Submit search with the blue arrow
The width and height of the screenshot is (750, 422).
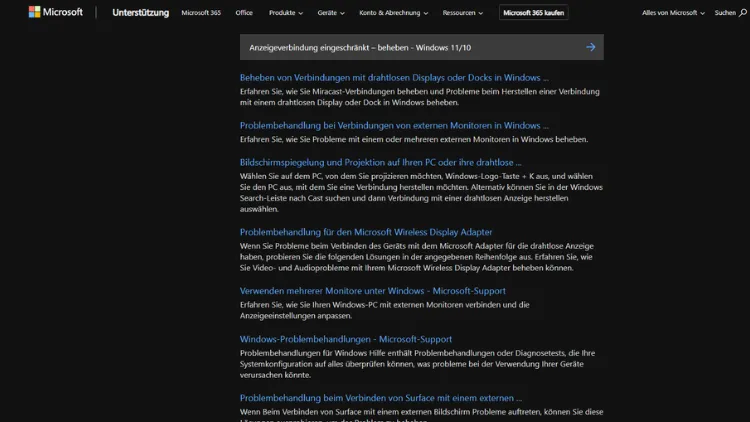pos(591,47)
